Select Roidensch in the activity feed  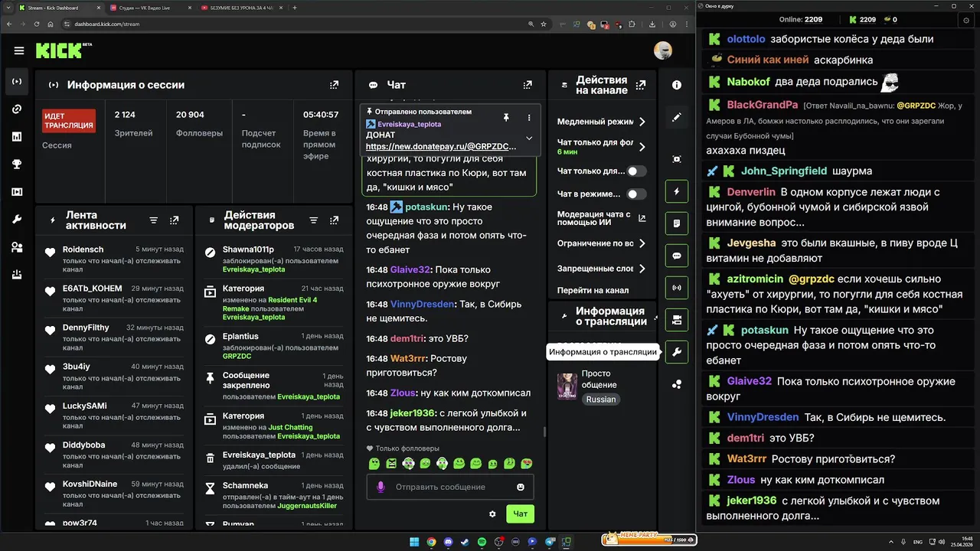coord(83,249)
